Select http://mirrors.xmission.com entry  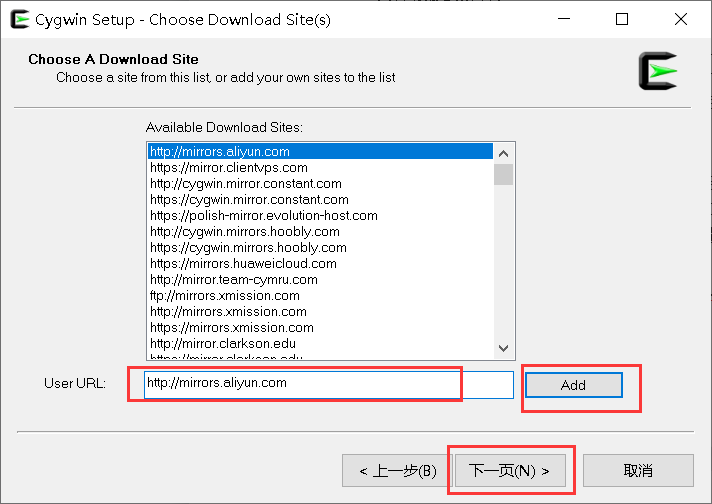click(321, 311)
